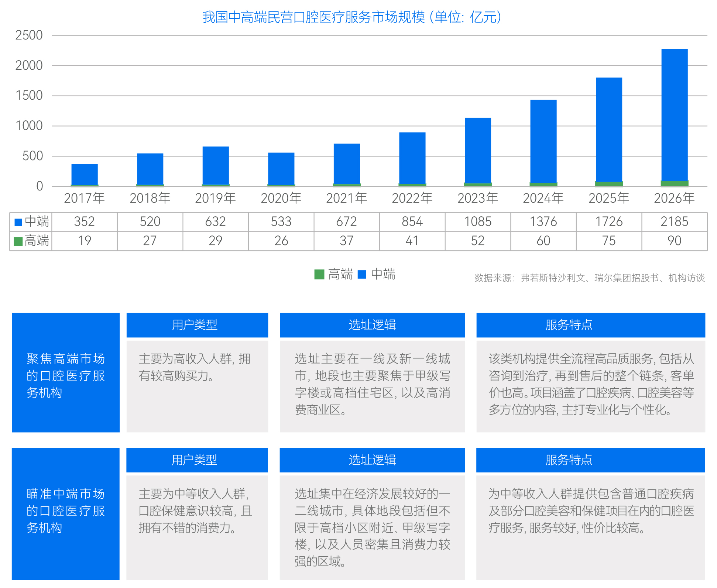Click the chart title 我国中高端民营口腔医疗服务市场规模
This screenshot has height=588, width=717.
pyautogui.click(x=351, y=17)
